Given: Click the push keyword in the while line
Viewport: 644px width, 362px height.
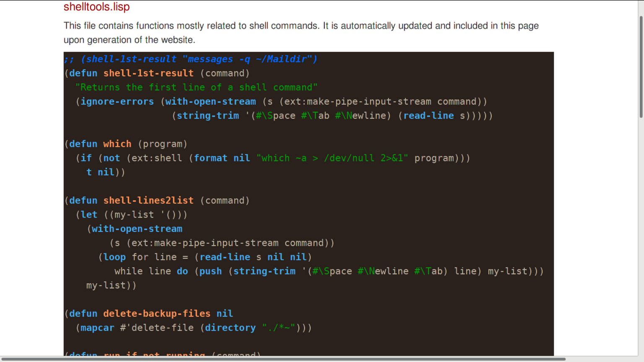Looking at the screenshot, I should 210,271.
